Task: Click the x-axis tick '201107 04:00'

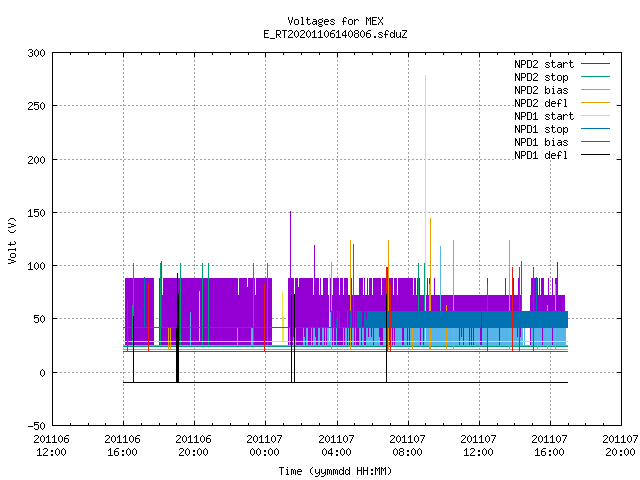Action: [337, 446]
